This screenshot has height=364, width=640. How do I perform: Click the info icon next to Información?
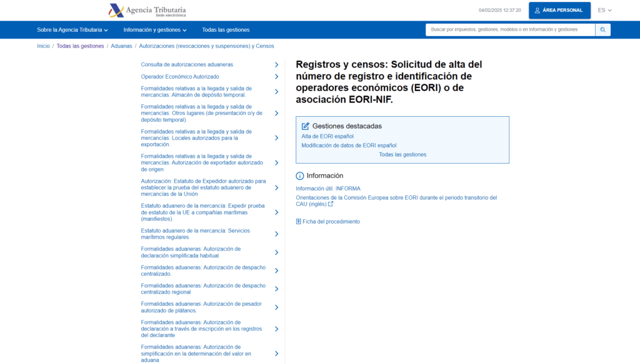tap(299, 175)
